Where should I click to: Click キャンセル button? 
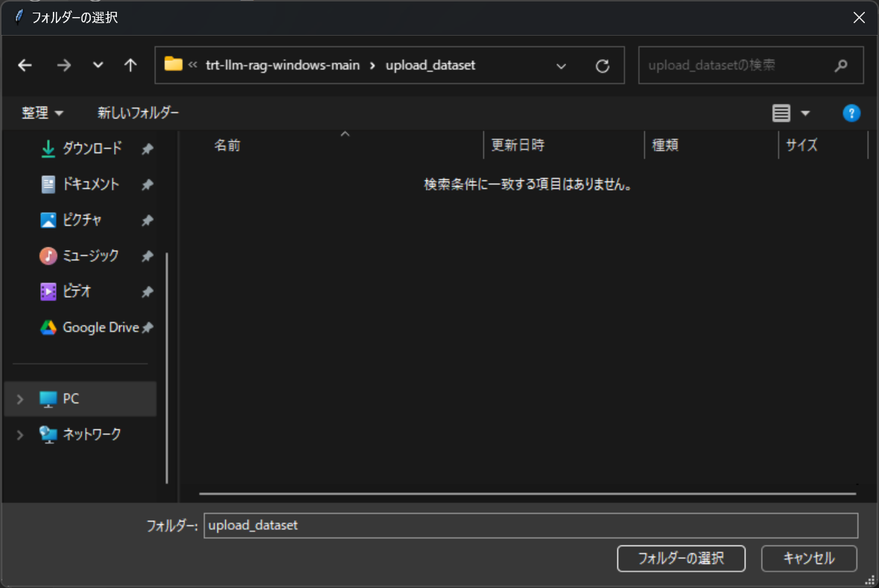(809, 558)
